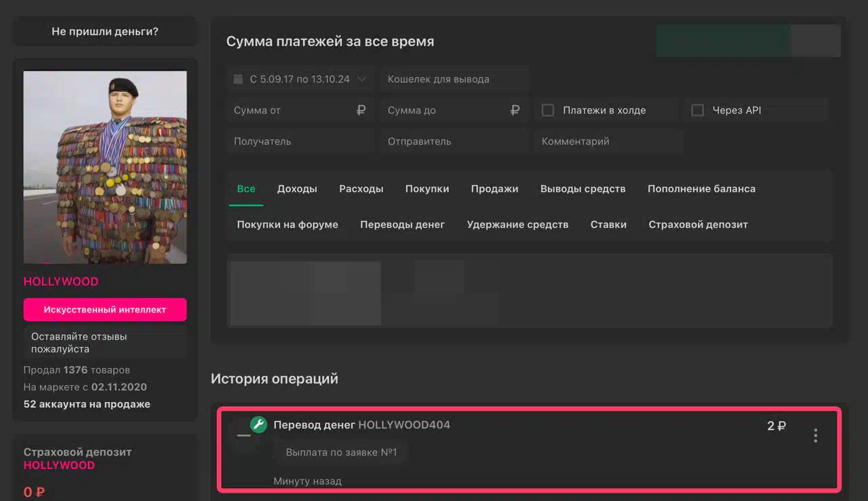Show the Страховой депозит tab

[x=698, y=224]
